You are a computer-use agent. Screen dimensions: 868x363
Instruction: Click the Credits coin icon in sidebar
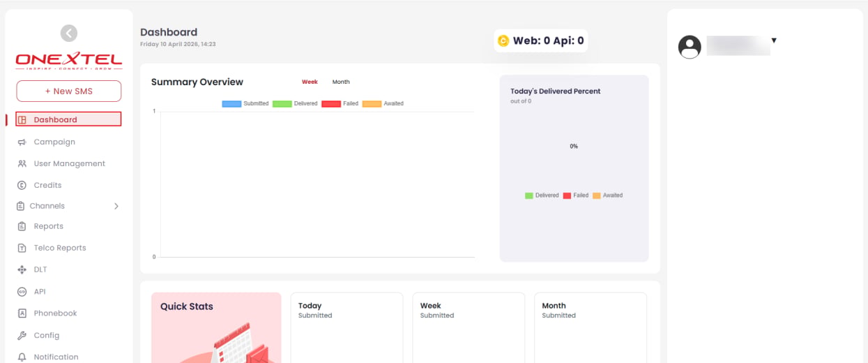(22, 185)
